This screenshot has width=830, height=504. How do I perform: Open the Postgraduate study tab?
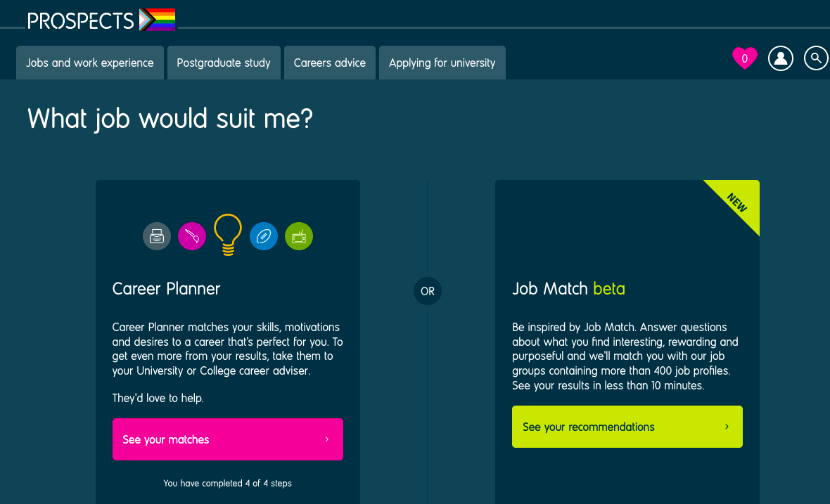[224, 63]
